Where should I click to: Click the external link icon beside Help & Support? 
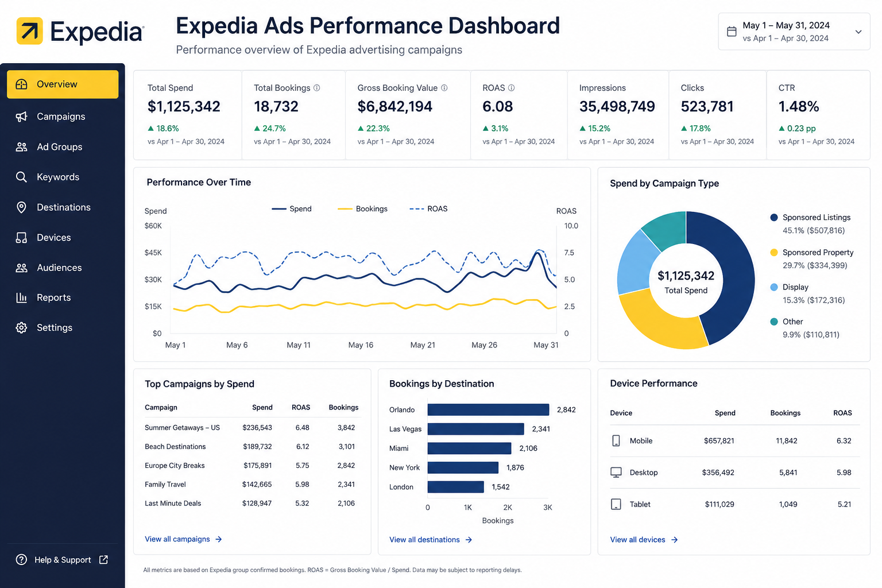(x=103, y=560)
